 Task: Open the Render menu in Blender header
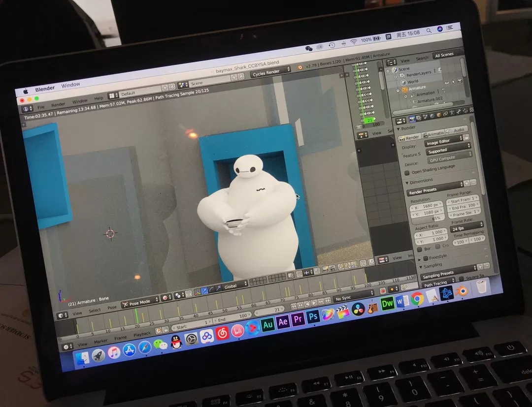click(58, 104)
